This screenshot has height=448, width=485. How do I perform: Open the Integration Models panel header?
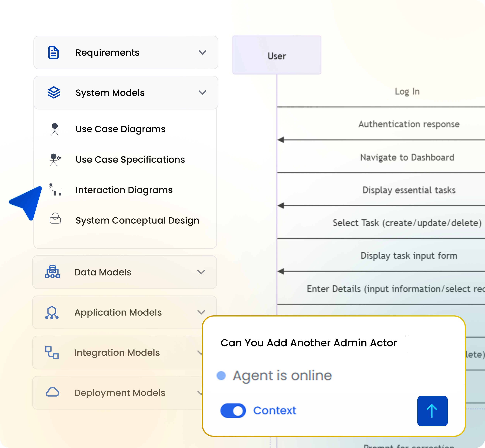(117, 352)
